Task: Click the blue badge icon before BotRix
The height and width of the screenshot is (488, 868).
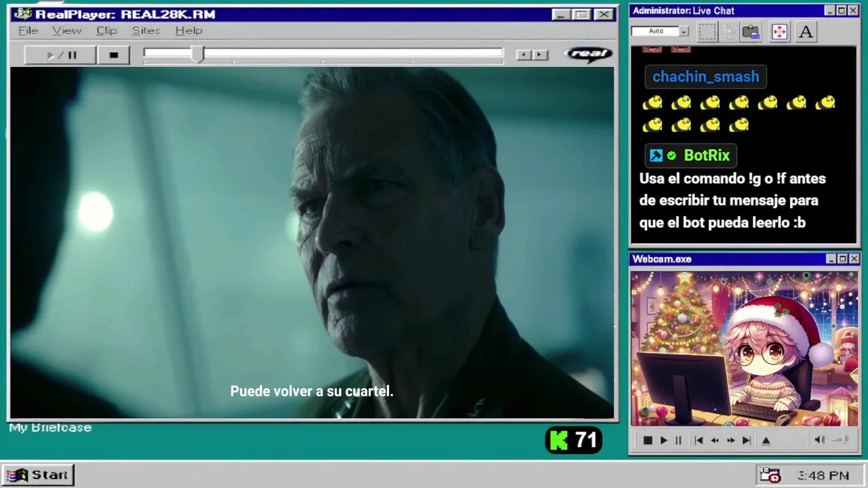Action: [656, 156]
